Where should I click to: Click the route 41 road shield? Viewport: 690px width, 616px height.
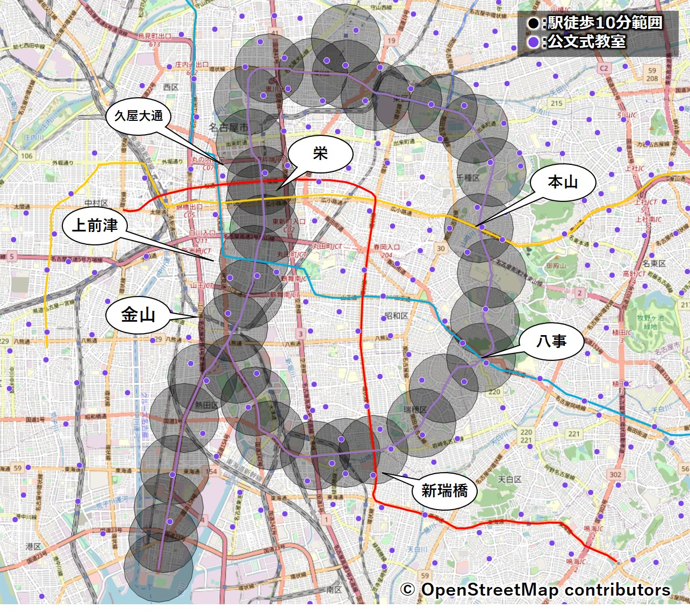click(x=275, y=33)
